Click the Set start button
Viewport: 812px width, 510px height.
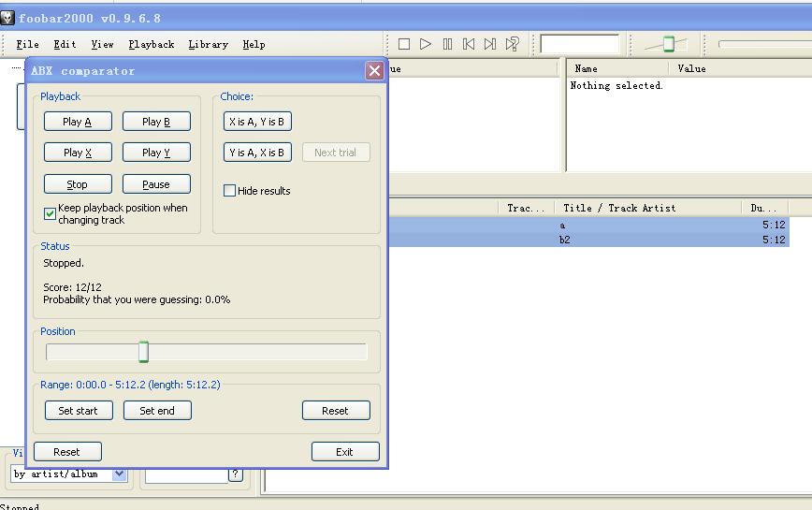[79, 411]
